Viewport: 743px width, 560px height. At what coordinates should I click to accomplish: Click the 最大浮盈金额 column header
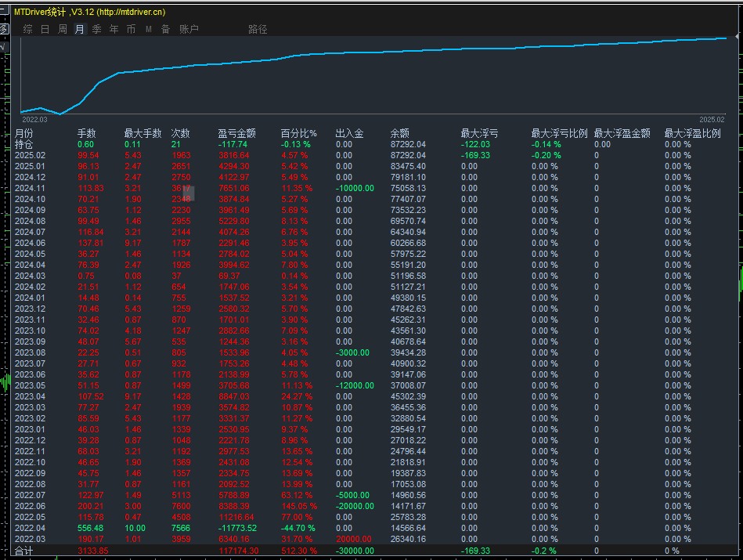click(x=622, y=133)
